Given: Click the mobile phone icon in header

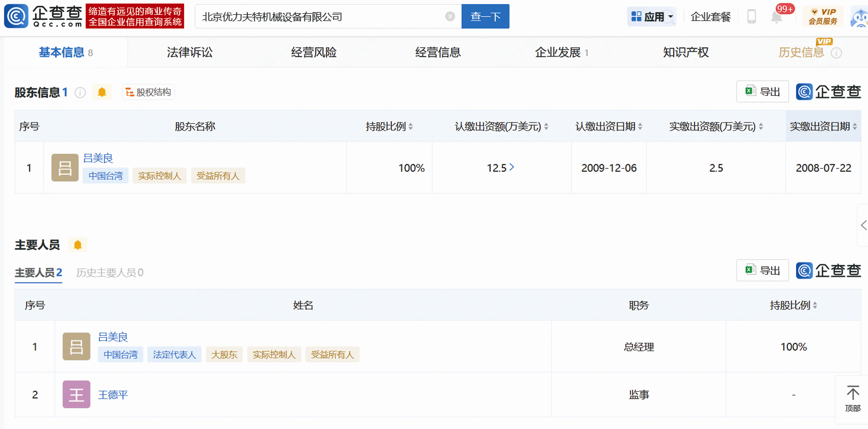Looking at the screenshot, I should (751, 17).
